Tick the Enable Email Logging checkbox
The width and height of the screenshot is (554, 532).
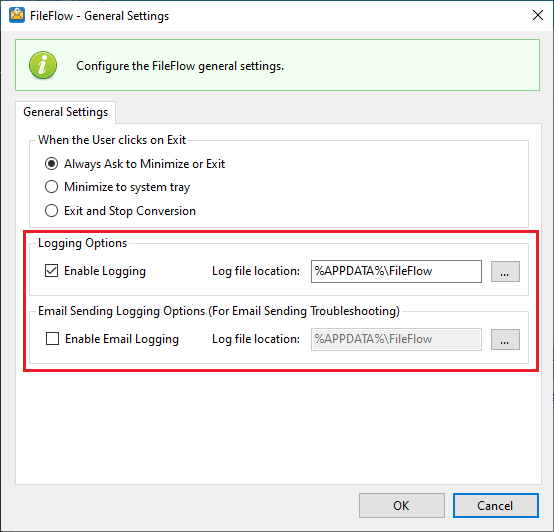[52, 339]
